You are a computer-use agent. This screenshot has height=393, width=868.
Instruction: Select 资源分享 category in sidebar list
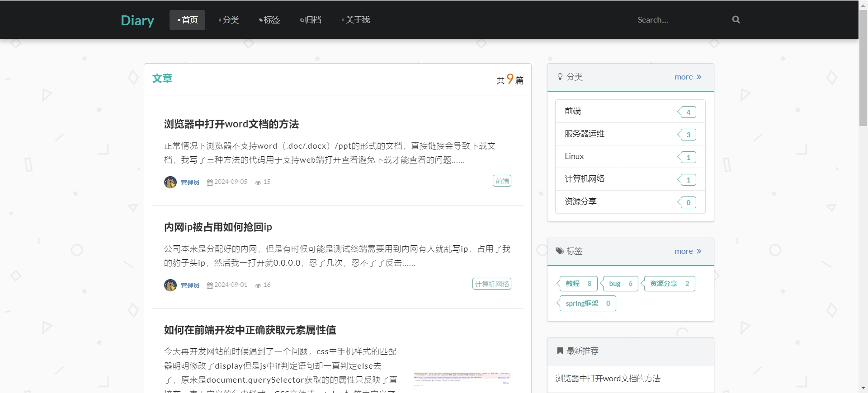[630, 201]
